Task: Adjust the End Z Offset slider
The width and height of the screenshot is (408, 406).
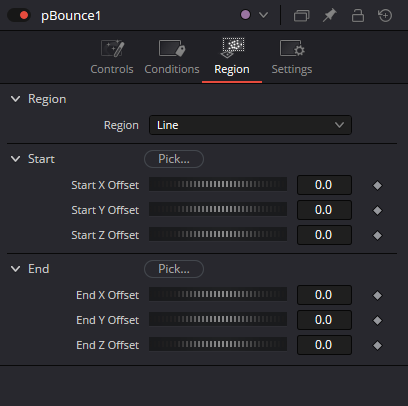Action: coord(218,344)
